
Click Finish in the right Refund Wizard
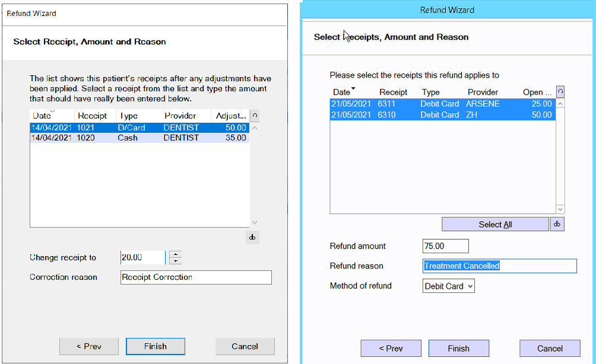[459, 349]
